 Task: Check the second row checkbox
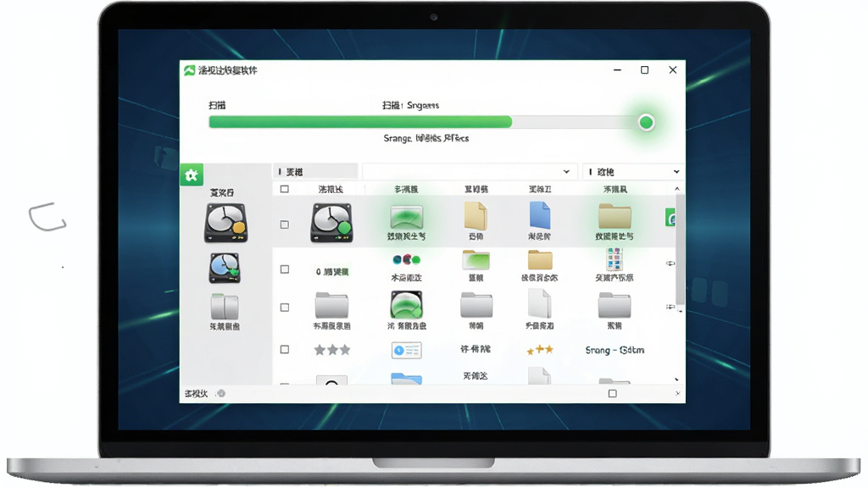point(285,269)
